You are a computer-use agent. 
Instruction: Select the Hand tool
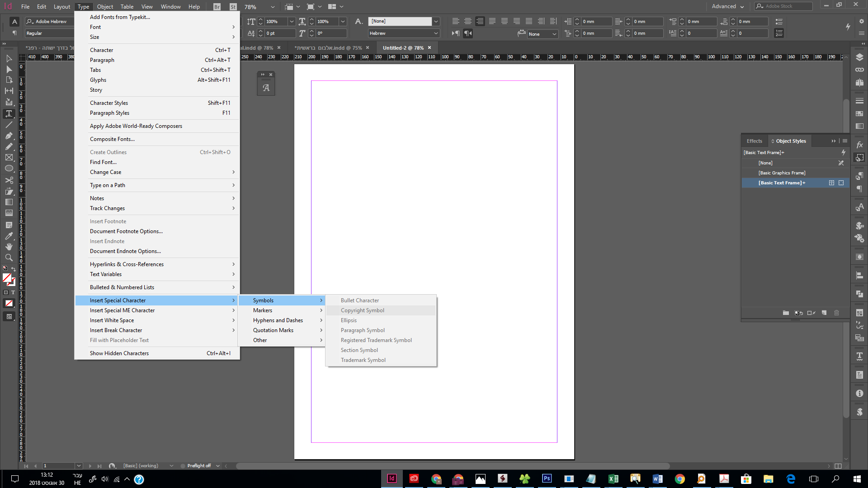coord(9,247)
